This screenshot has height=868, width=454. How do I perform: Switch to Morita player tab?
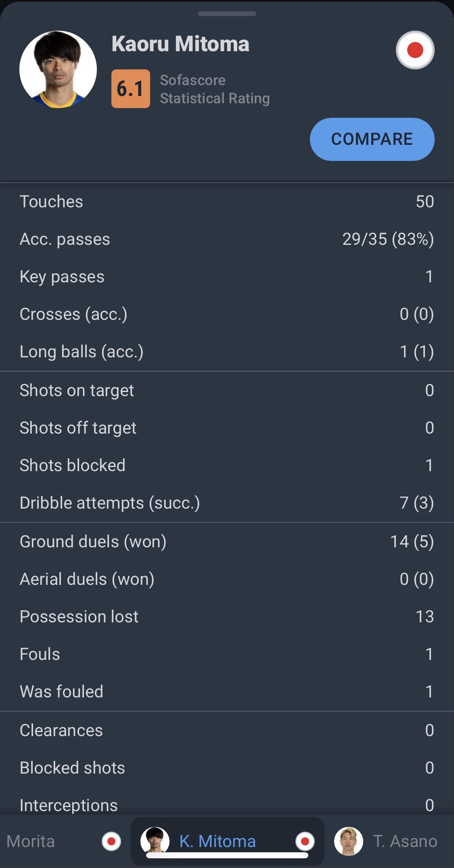coord(31,841)
